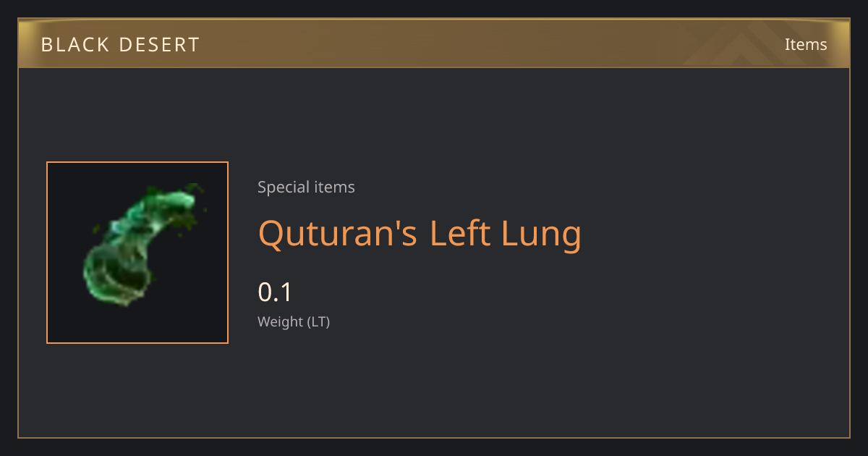Click the gold header banner background
868x456 pixels.
pyautogui.click(x=434, y=43)
